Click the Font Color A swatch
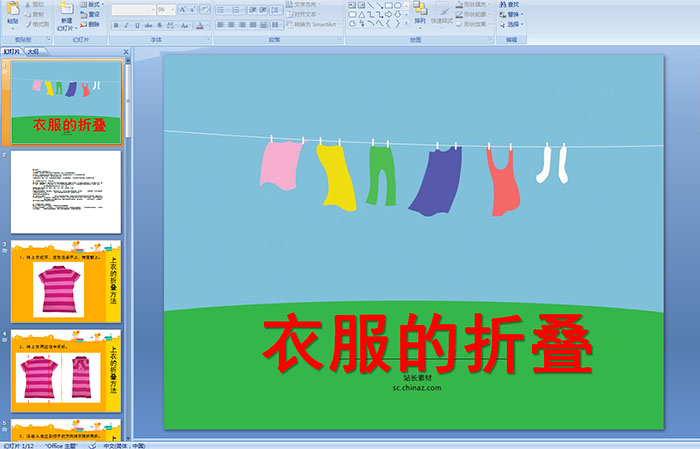Image resolution: width=700 pixels, height=449 pixels. pyautogui.click(x=200, y=25)
